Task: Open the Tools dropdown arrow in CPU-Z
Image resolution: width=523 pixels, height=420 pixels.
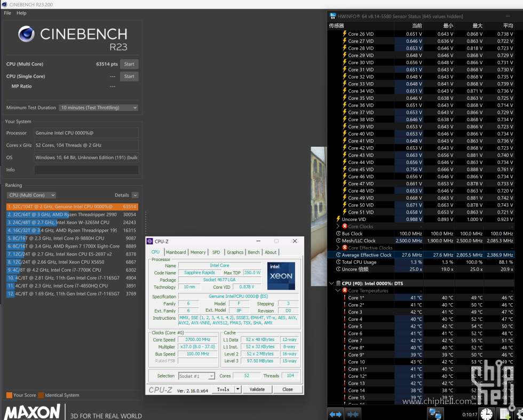Action: [237, 389]
